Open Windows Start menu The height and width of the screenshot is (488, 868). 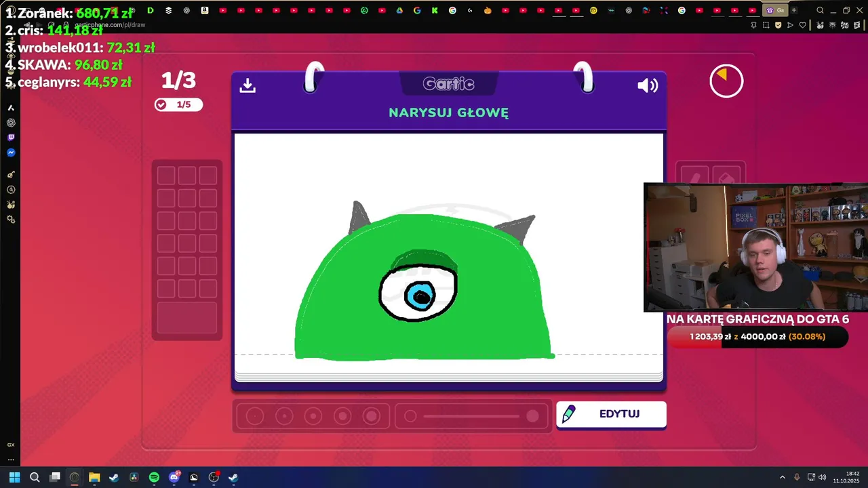(14, 477)
